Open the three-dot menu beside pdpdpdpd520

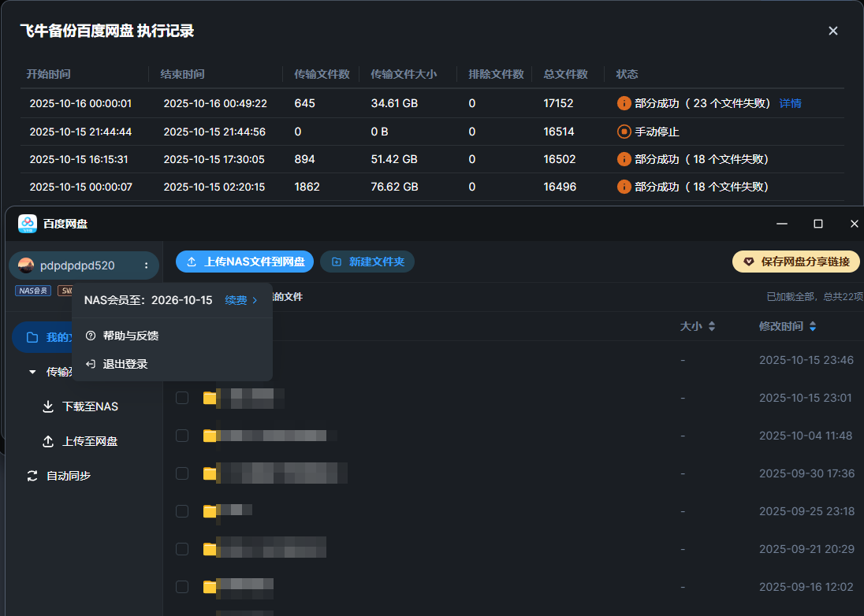[x=146, y=266]
